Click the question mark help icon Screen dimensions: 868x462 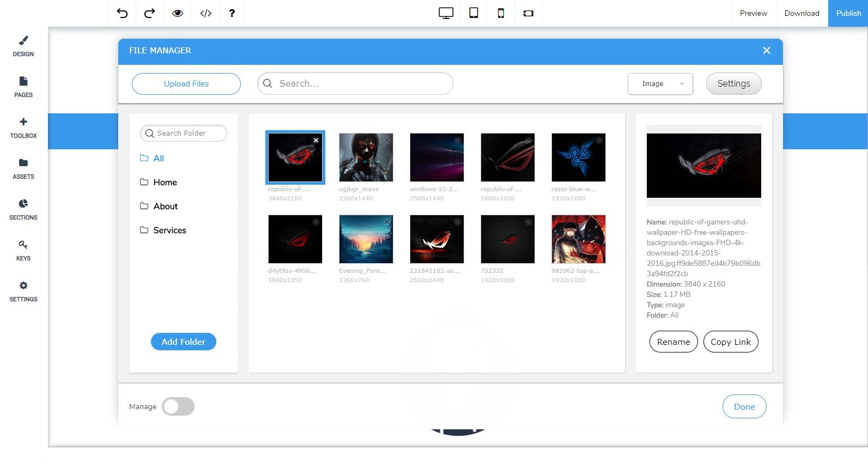tap(232, 13)
